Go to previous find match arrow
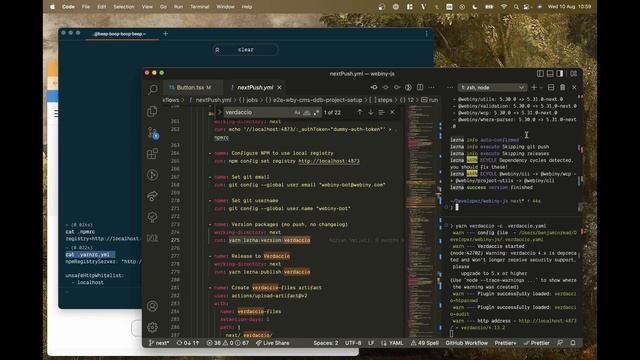 [x=360, y=112]
